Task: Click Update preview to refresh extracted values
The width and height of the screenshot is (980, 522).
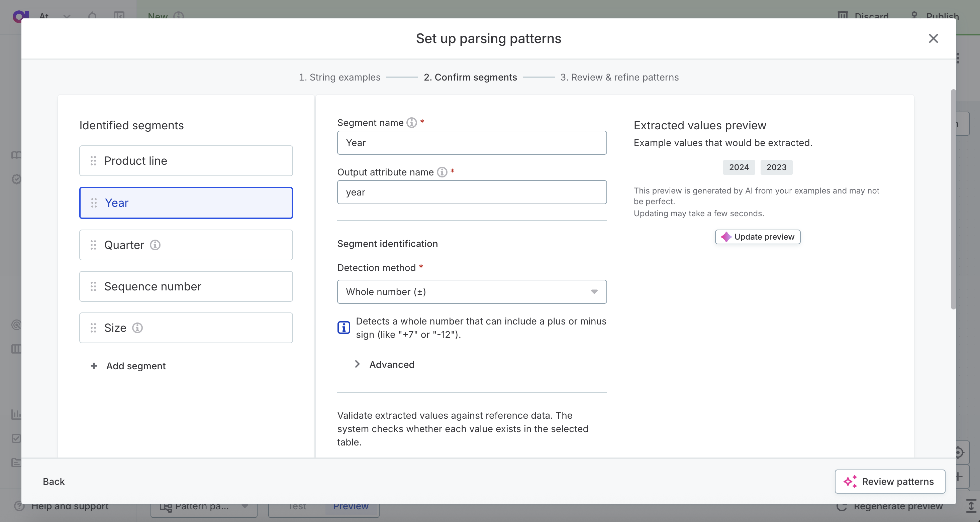Action: (757, 237)
